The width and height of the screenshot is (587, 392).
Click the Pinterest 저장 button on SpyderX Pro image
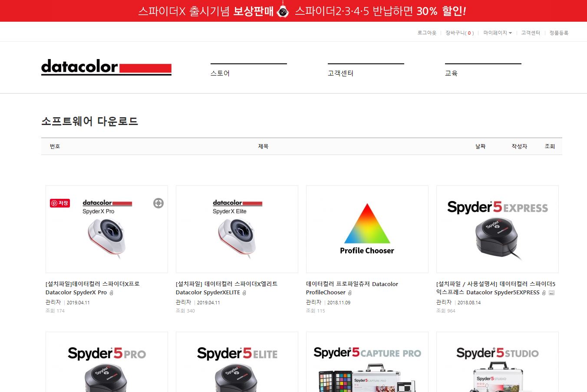[60, 203]
